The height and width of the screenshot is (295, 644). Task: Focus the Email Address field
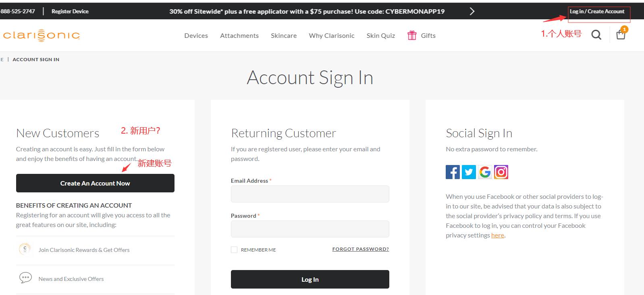click(310, 194)
